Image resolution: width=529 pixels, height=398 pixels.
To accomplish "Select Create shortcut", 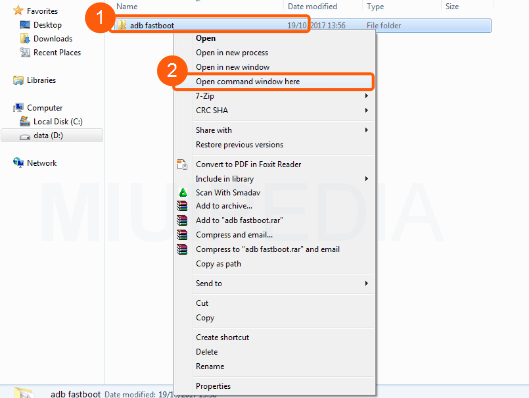I will pos(274,337).
